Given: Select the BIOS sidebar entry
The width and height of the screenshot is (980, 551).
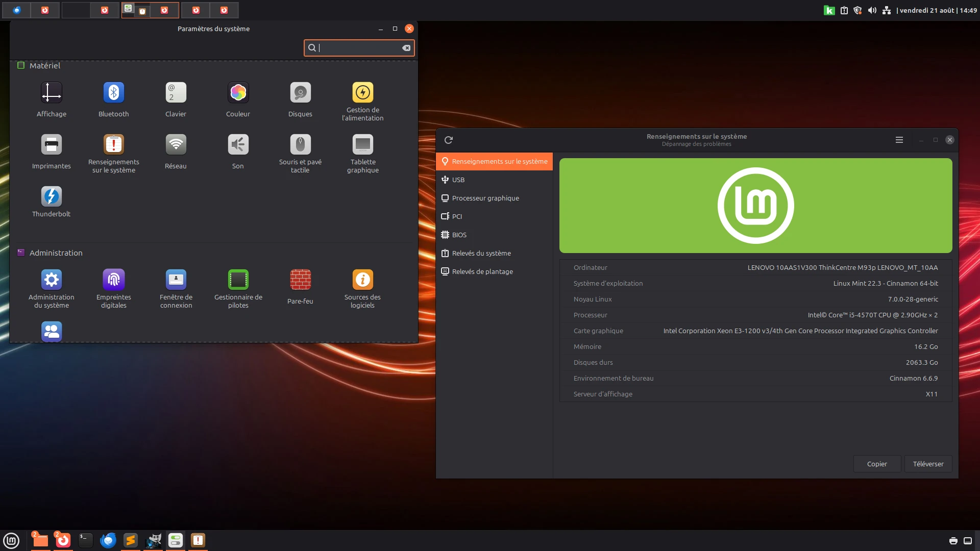Looking at the screenshot, I should click(x=494, y=235).
